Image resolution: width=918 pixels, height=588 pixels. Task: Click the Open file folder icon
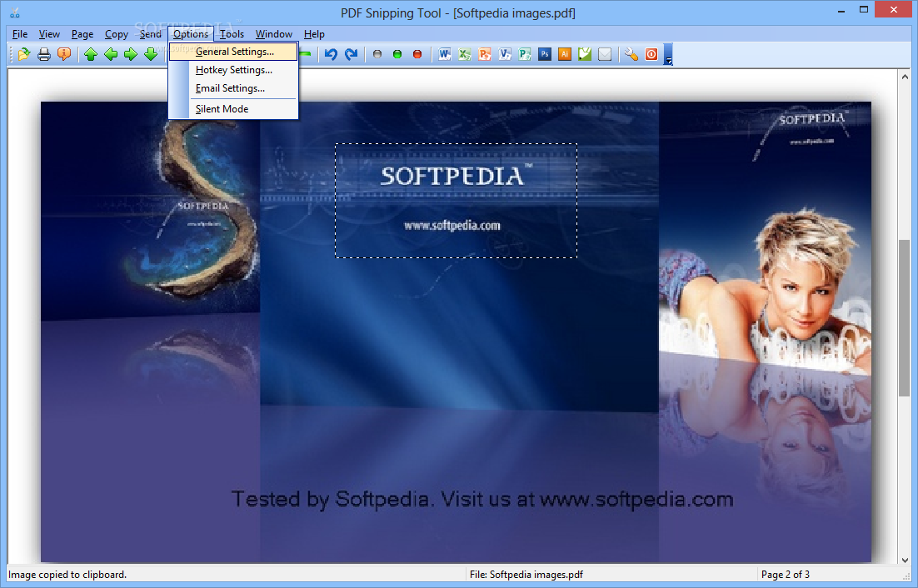click(24, 54)
